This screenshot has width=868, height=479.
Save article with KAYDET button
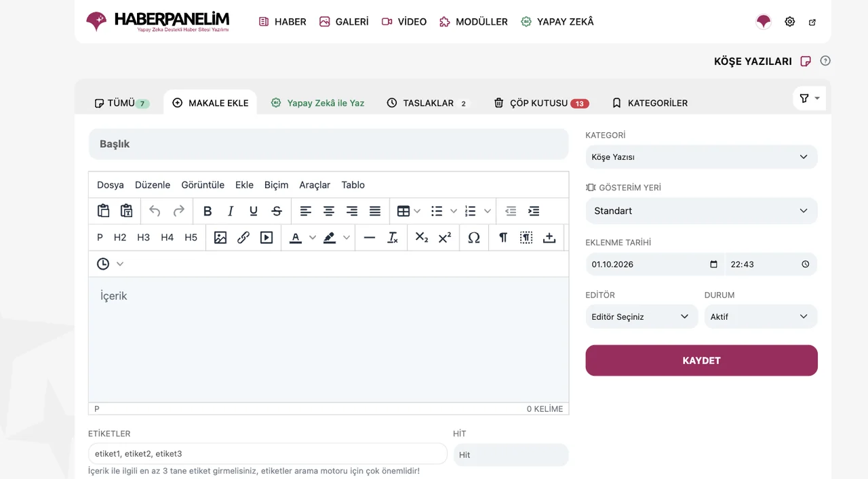[x=701, y=360]
